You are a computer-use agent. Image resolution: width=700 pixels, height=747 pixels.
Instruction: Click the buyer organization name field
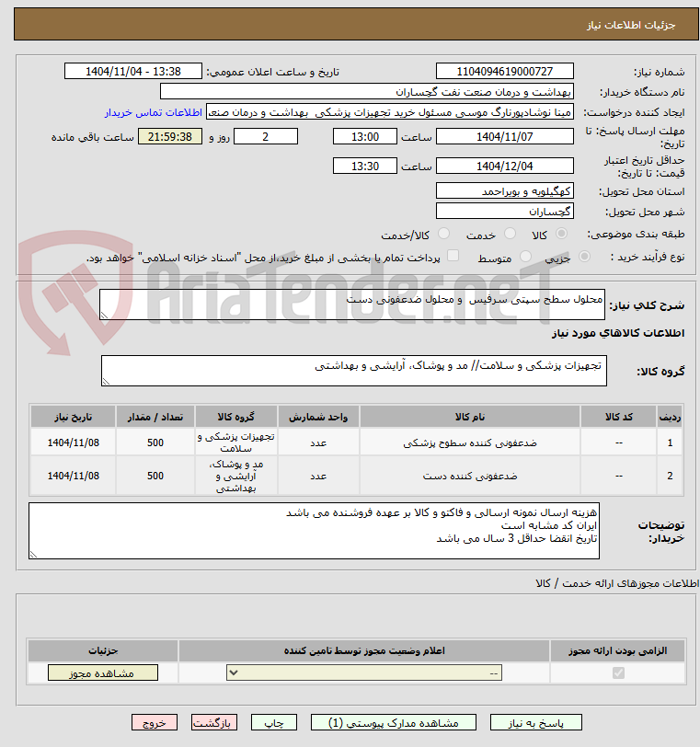(367, 91)
